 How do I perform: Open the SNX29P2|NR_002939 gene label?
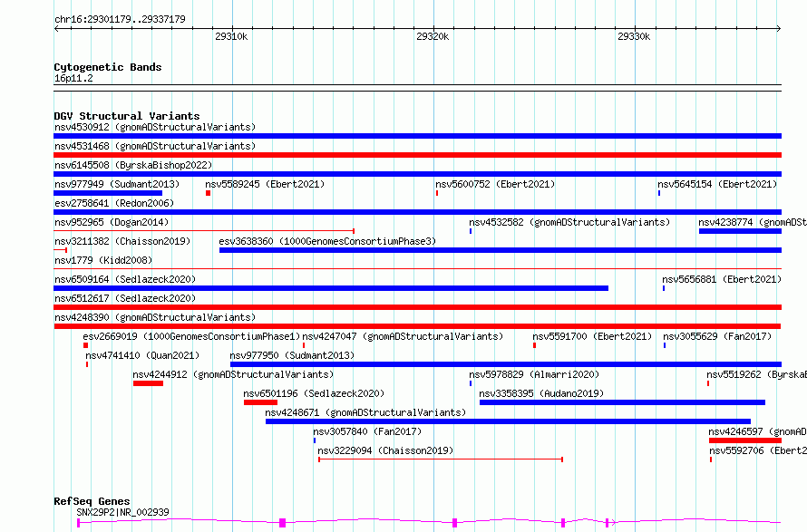pos(122,512)
